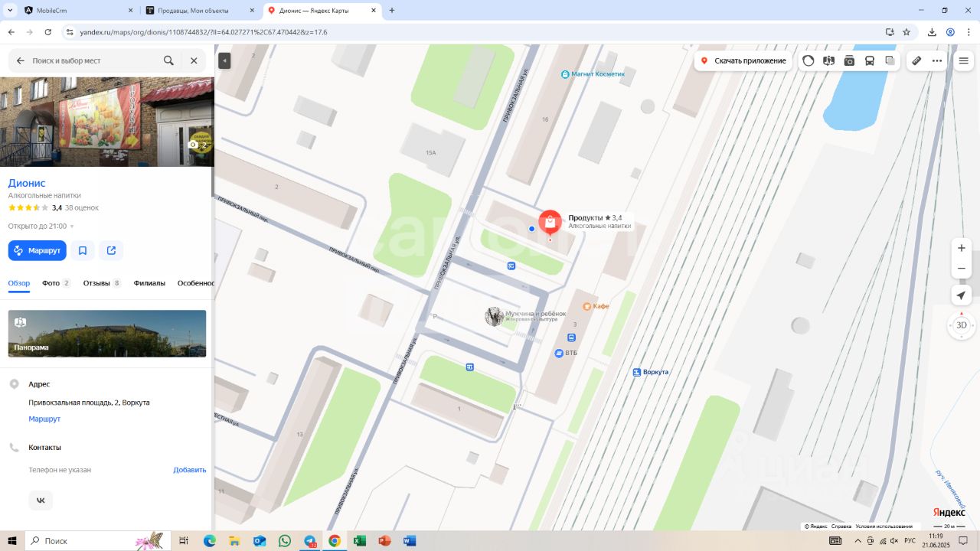Click the search magnifier icon in the Yandex Maps panel
Viewport: 980px width, 551px height.
point(168,60)
